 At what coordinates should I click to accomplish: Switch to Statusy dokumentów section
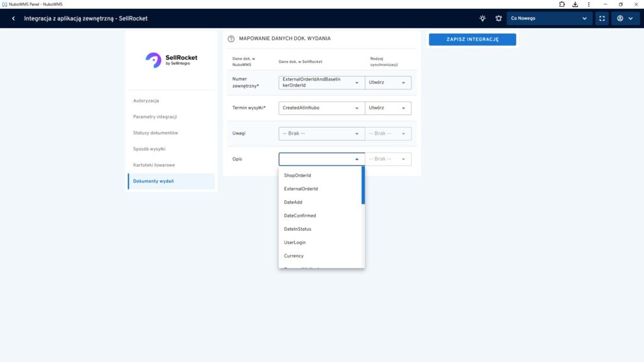155,133
